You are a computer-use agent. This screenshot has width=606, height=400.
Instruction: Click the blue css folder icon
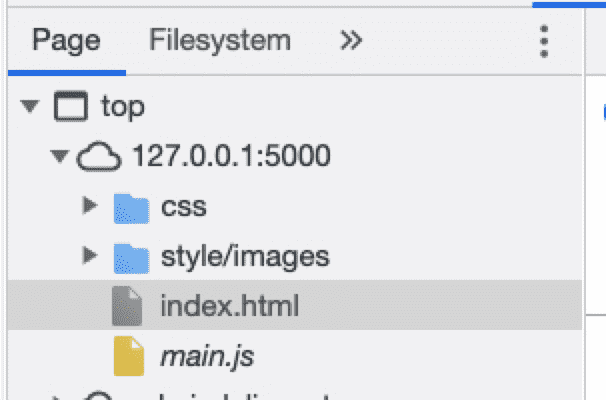(x=131, y=209)
